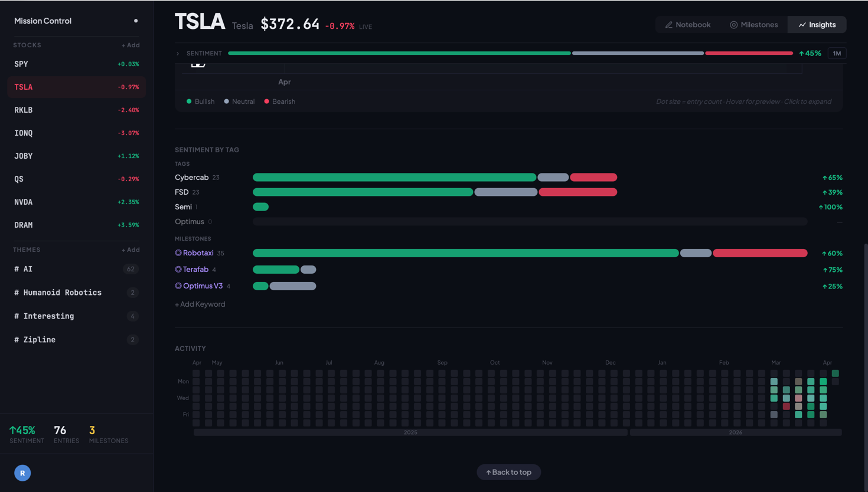Toggle the Bullish legend item
The image size is (868, 492).
coord(201,101)
